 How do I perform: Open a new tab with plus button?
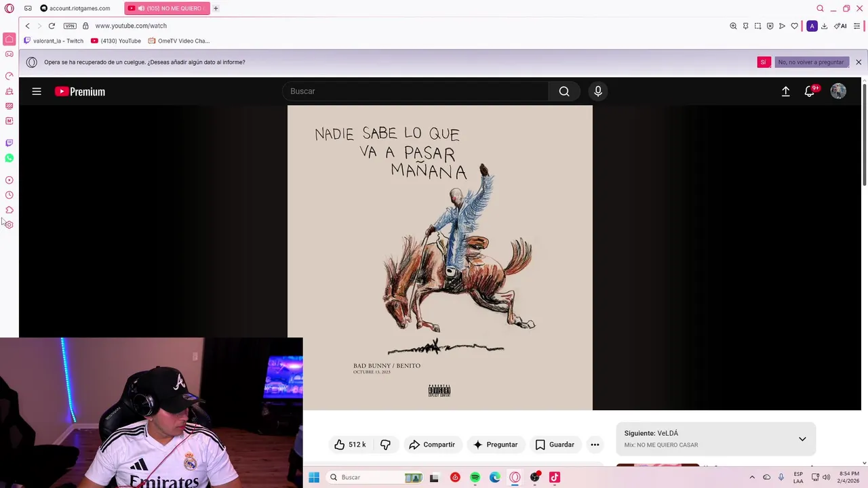coord(216,8)
